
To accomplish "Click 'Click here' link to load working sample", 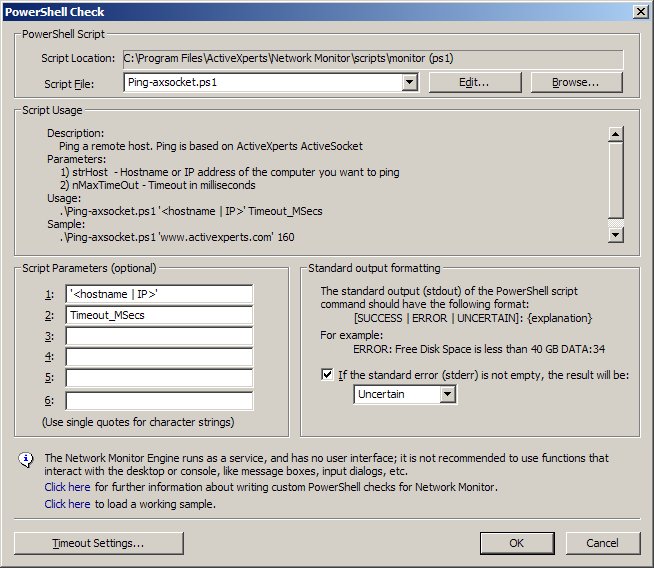I will 67,504.
